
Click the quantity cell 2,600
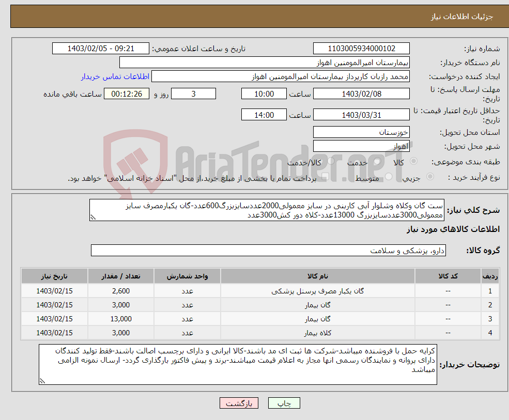(121, 291)
